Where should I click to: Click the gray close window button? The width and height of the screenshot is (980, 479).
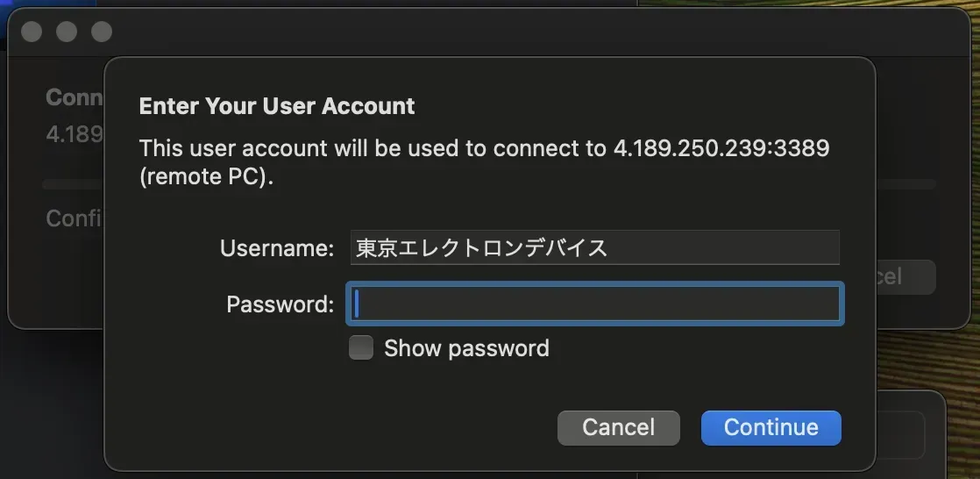32,32
